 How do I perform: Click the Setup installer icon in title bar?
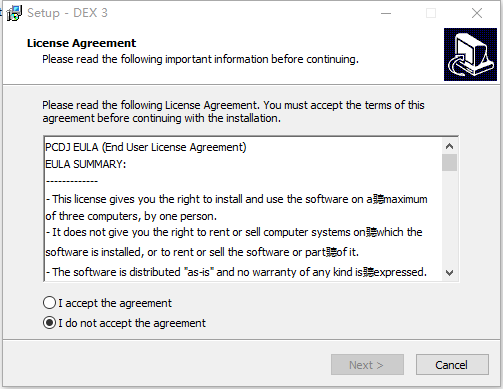[x=14, y=13]
